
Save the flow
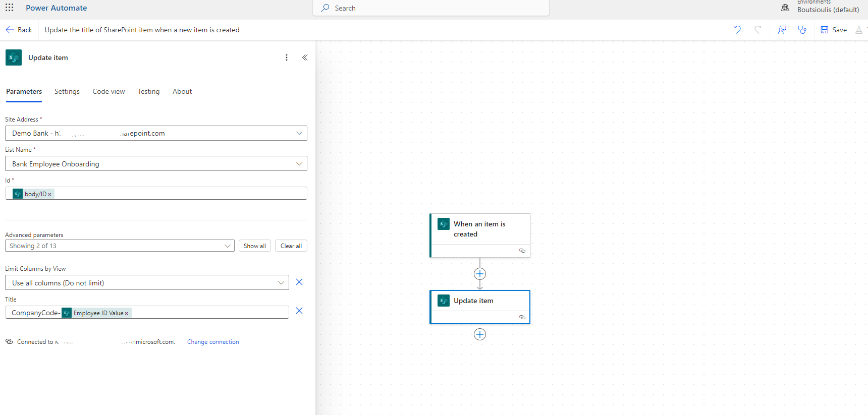[x=834, y=30]
